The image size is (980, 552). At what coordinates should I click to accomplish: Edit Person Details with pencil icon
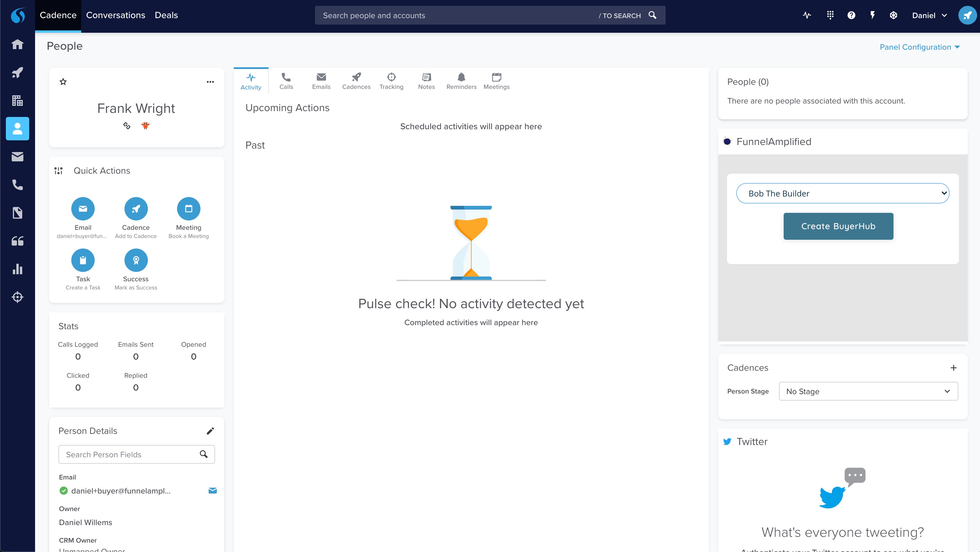tap(210, 431)
